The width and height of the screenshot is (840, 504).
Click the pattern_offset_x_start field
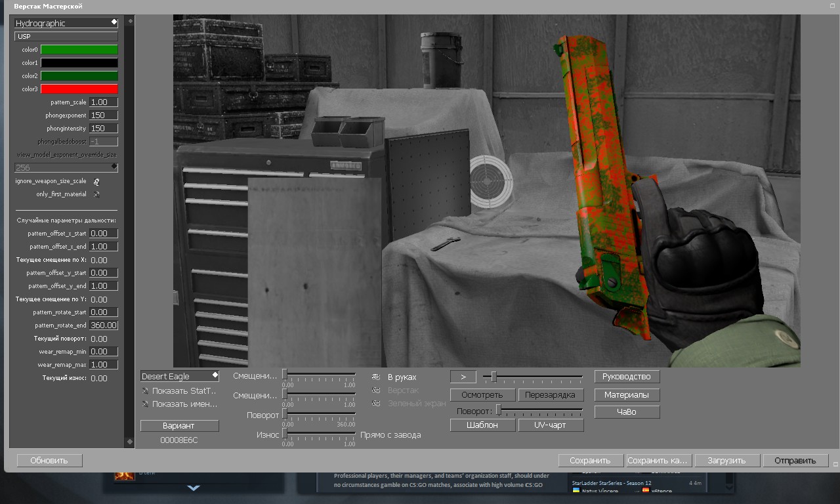coord(104,234)
